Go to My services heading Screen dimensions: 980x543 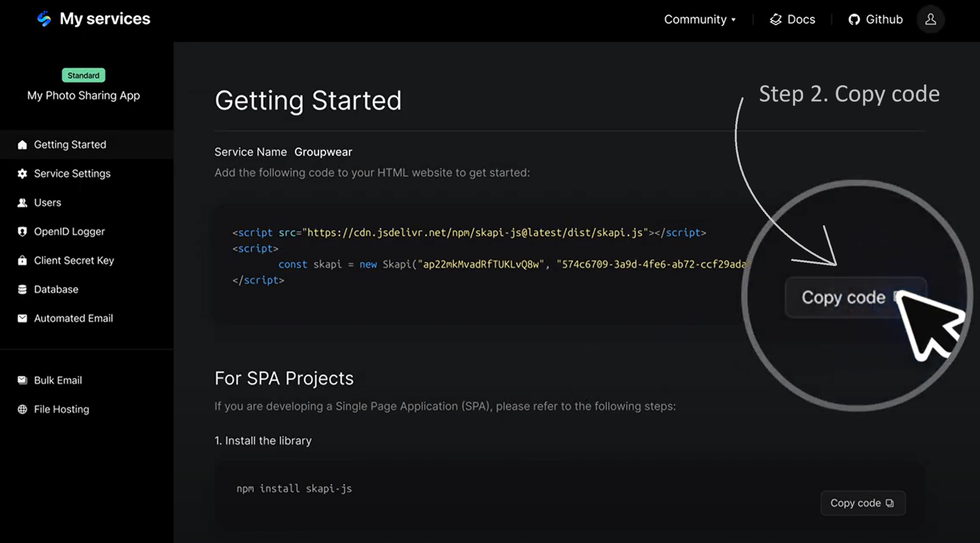[105, 19]
